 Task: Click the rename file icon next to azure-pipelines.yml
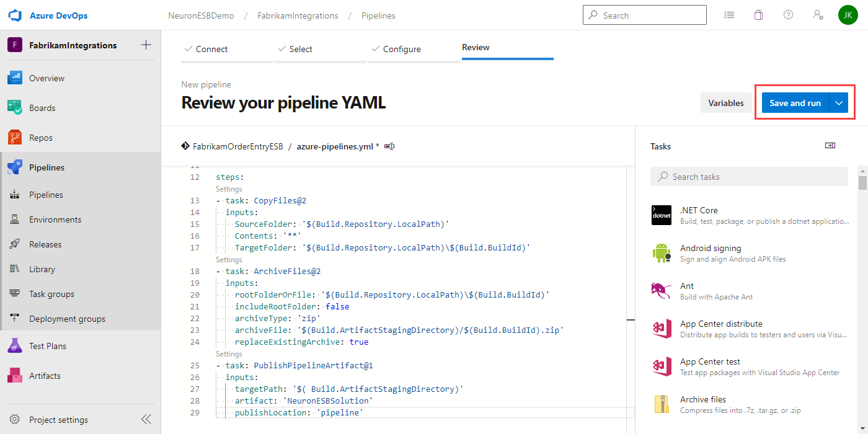389,146
